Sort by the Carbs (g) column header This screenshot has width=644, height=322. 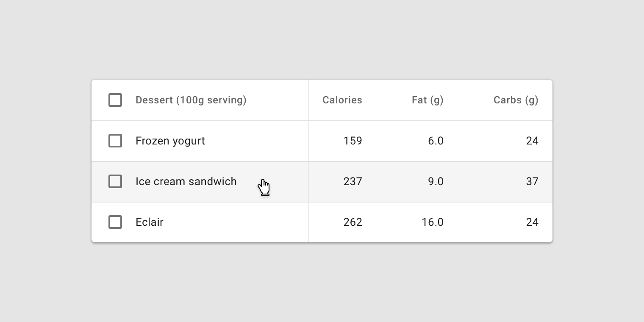(x=516, y=100)
